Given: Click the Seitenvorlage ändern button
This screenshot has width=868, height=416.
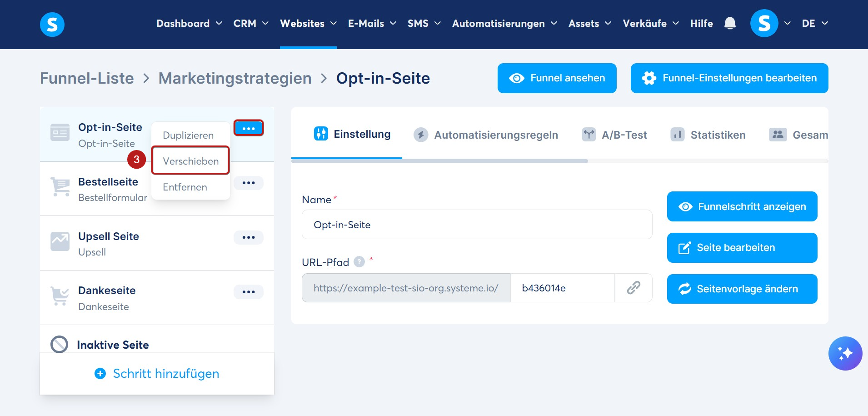Looking at the screenshot, I should tap(742, 289).
